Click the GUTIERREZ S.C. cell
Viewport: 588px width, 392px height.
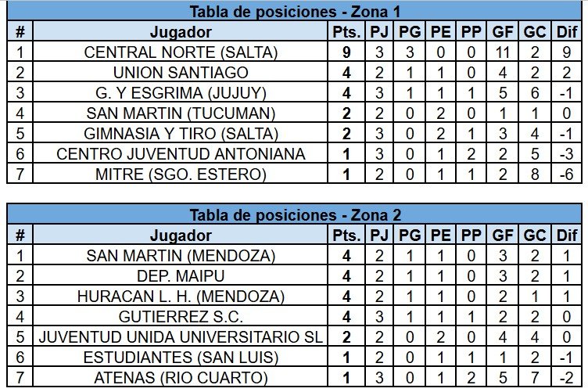(181, 316)
